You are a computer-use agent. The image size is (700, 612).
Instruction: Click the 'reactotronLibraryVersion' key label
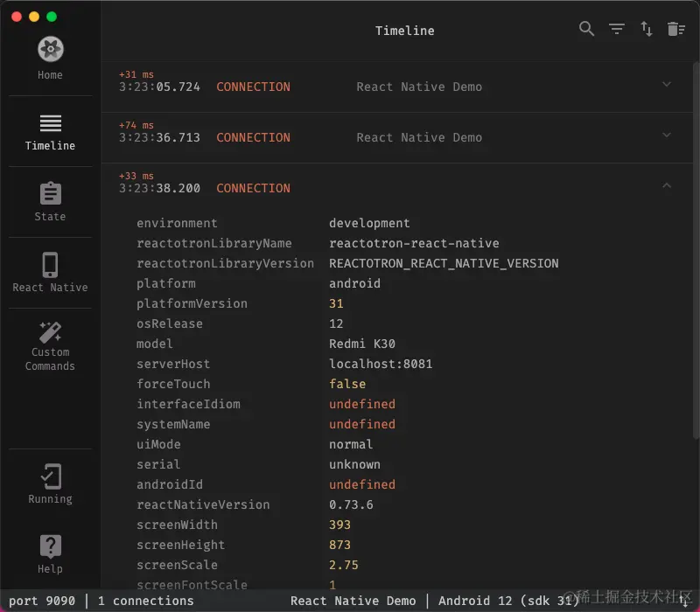(225, 263)
